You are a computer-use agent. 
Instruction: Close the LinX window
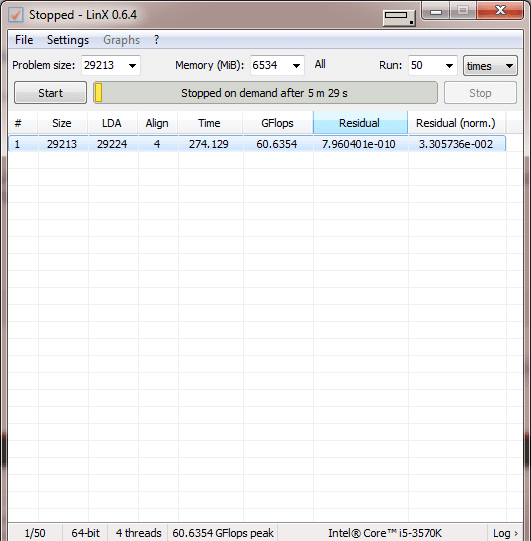(500, 11)
